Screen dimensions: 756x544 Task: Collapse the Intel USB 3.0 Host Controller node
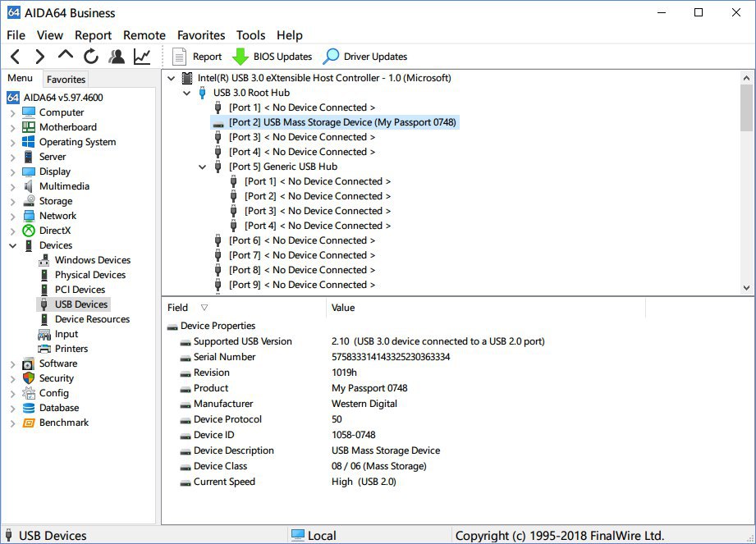coord(172,78)
